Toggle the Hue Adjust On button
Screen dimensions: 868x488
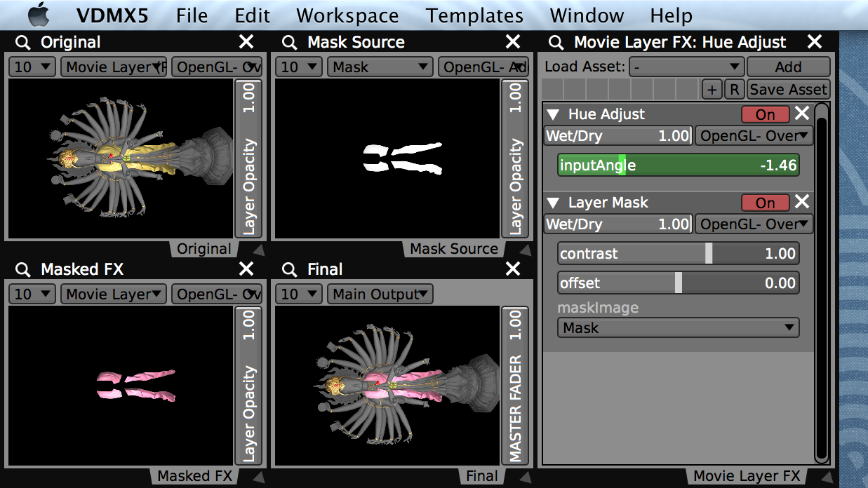(766, 114)
